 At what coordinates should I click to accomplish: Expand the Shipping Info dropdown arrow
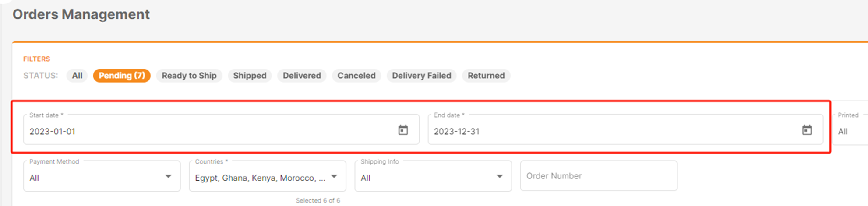pyautogui.click(x=500, y=176)
